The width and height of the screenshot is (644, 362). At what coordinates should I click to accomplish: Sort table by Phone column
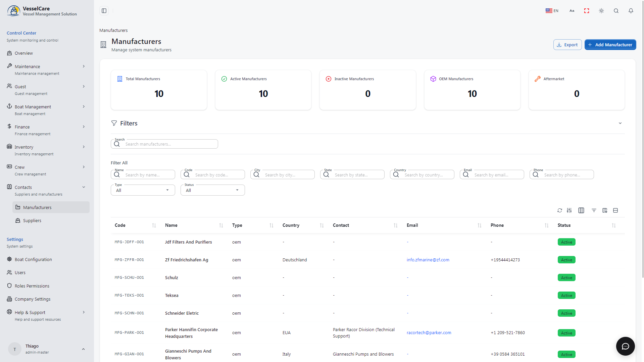click(547, 225)
